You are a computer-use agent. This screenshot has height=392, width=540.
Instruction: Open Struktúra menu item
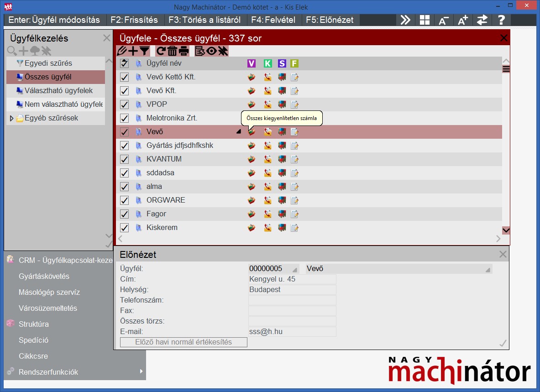(x=33, y=324)
